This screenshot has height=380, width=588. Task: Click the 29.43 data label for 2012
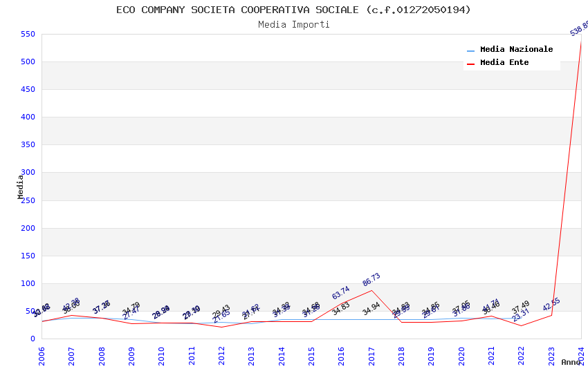click(x=221, y=311)
